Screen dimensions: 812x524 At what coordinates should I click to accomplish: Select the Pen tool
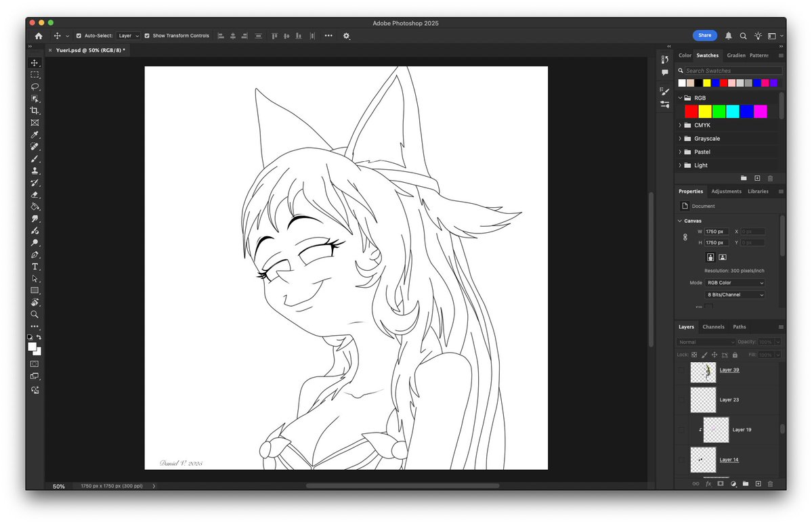(35, 255)
